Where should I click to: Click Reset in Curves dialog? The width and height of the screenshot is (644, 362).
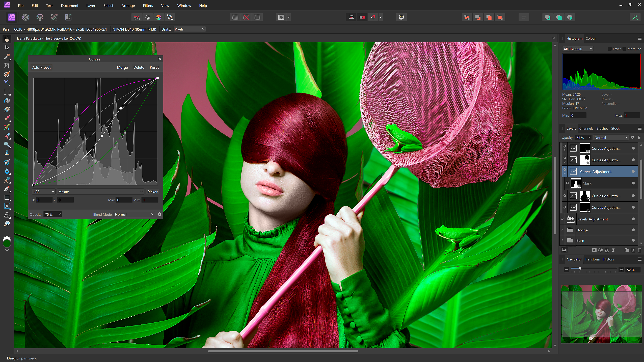tap(154, 67)
